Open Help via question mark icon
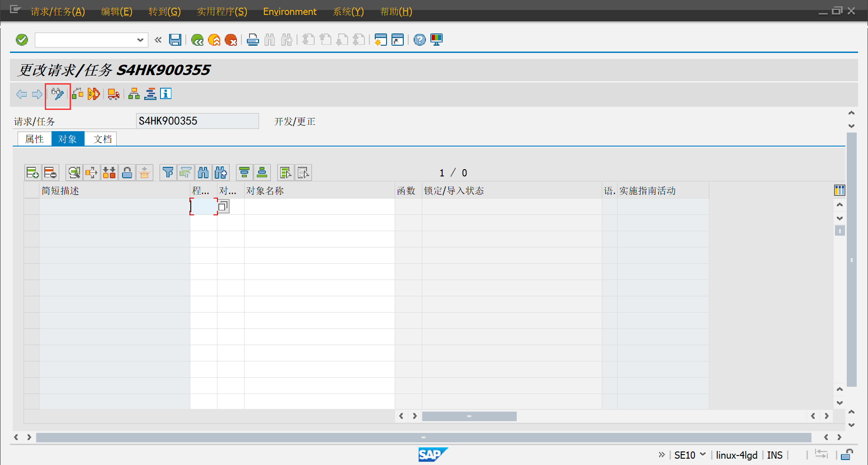868x465 pixels. pyautogui.click(x=420, y=40)
